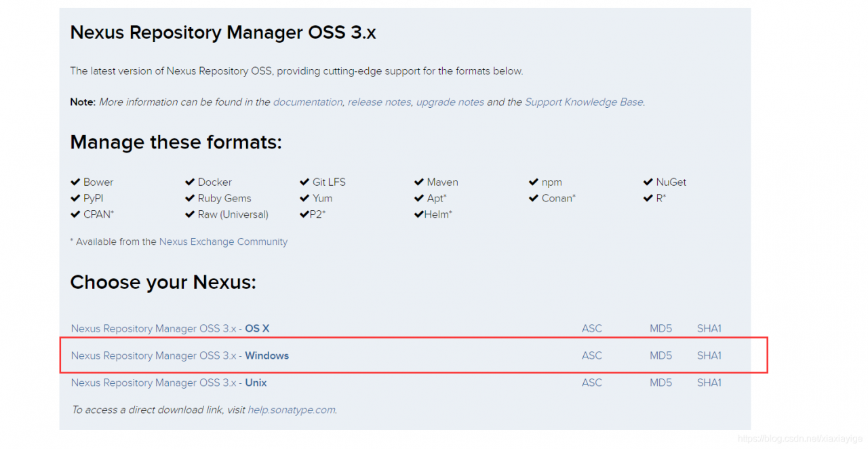The height and width of the screenshot is (449, 868).
Task: Click the checkmark next to Raw (Universal)
Action: pos(190,214)
